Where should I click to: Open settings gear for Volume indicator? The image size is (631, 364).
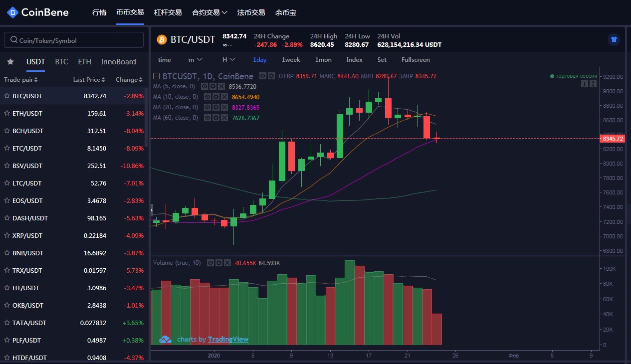coord(218,262)
